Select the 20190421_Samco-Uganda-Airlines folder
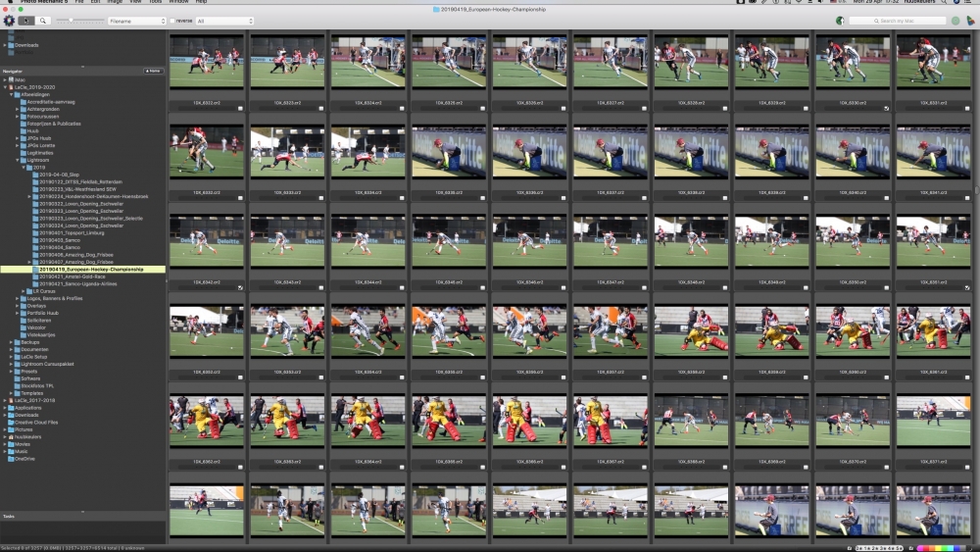This screenshot has height=552, width=980. click(78, 283)
